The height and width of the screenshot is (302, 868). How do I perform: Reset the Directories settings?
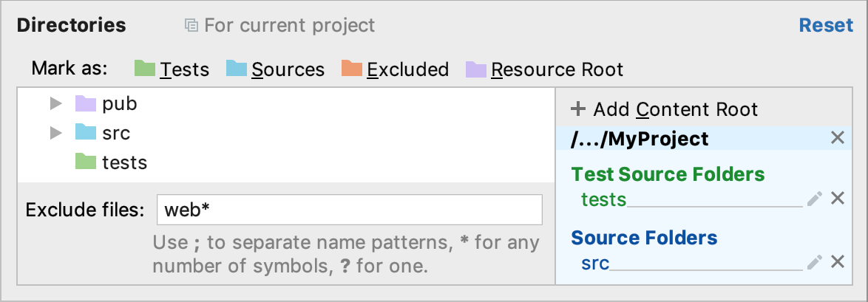(x=826, y=25)
